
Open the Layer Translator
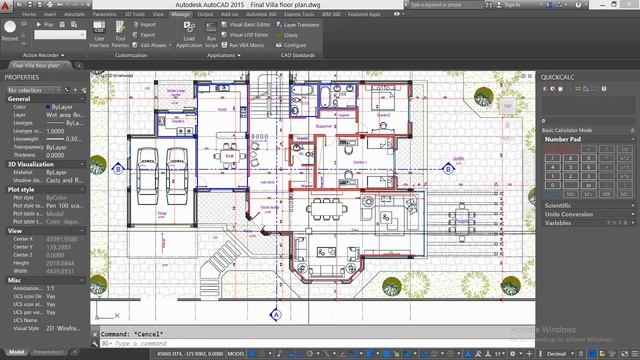[298, 24]
